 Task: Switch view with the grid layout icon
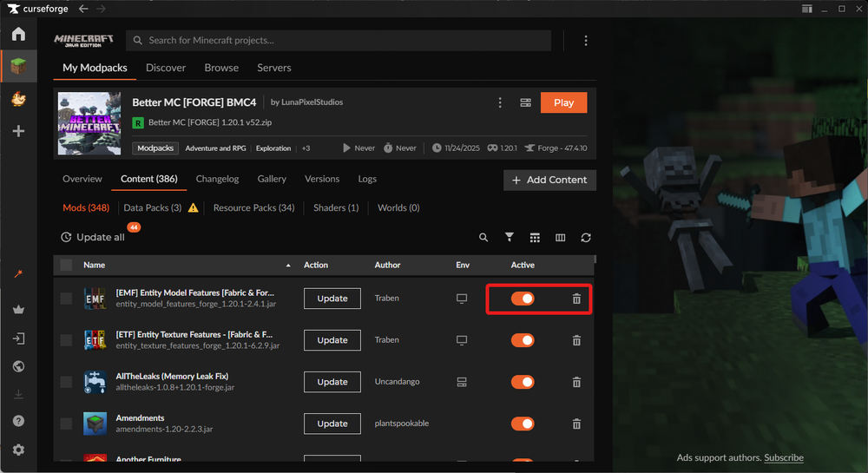[535, 237]
